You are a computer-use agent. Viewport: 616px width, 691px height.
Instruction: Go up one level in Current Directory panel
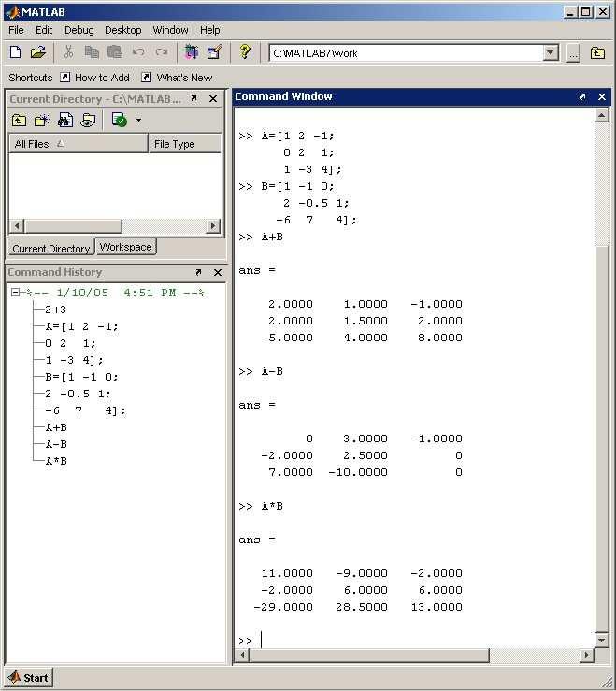(x=19, y=120)
